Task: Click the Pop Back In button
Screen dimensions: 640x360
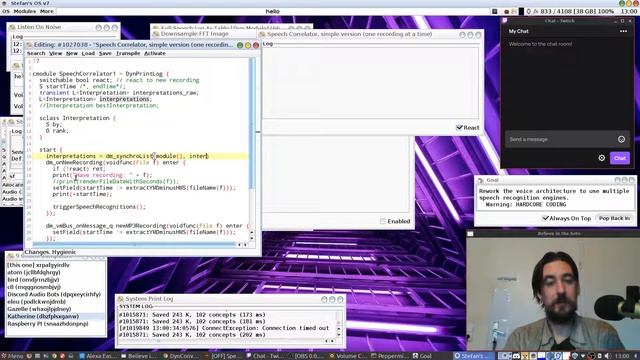Action: (x=614, y=218)
